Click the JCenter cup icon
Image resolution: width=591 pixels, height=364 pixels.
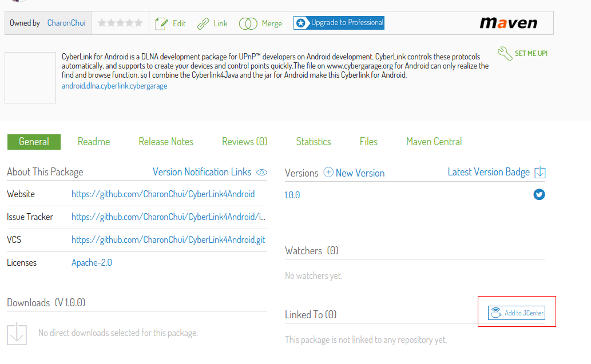(496, 313)
